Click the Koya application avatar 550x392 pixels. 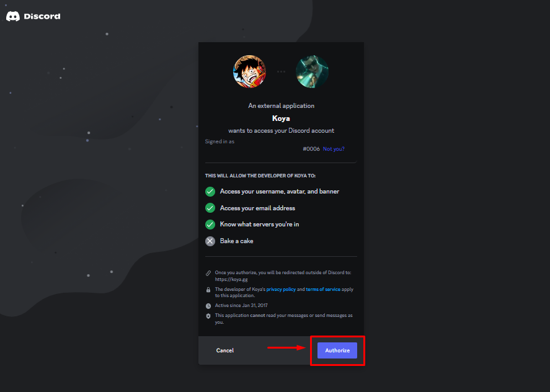click(312, 71)
